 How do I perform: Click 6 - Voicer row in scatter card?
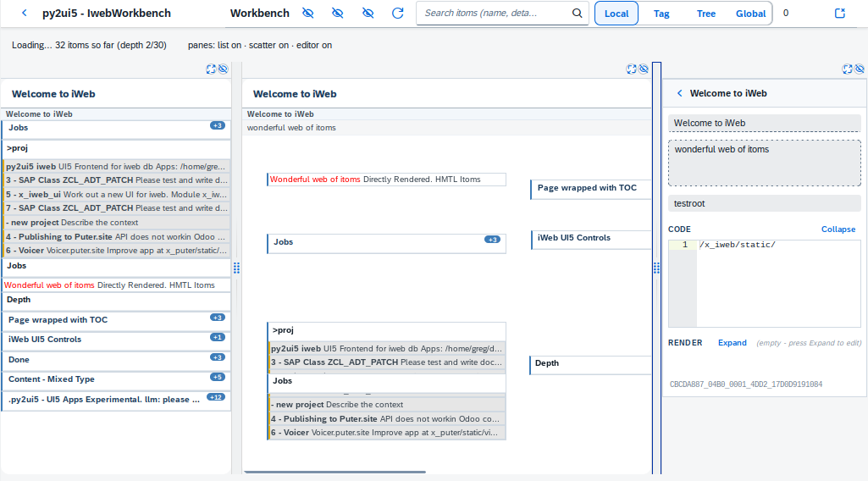[x=386, y=433]
